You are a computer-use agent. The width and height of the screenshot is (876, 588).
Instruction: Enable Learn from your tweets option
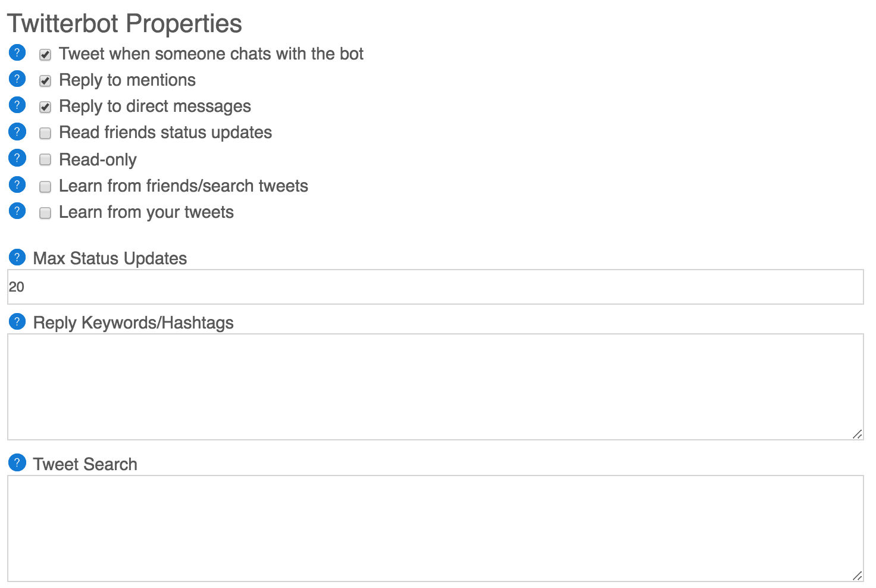(45, 213)
